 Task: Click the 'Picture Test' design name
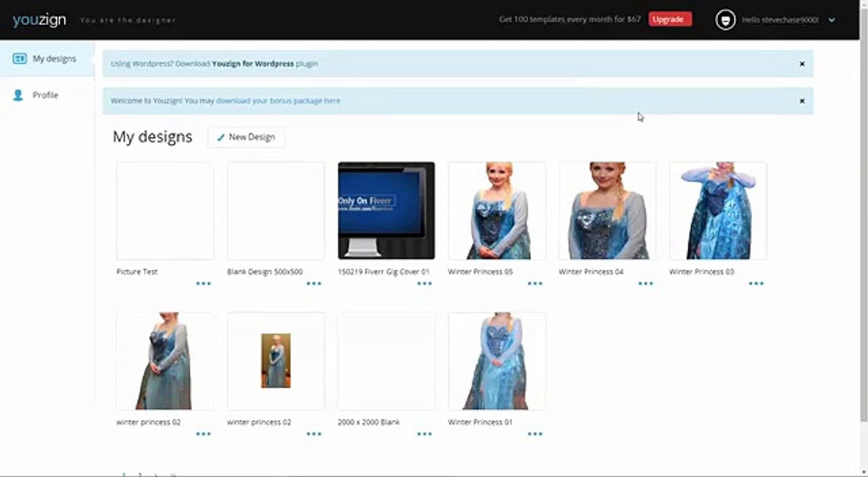coord(137,272)
